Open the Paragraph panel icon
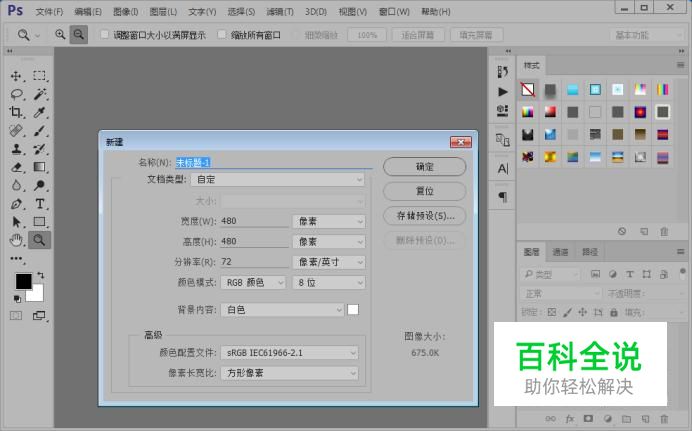Viewport: 692px width, 431px height. [502, 196]
